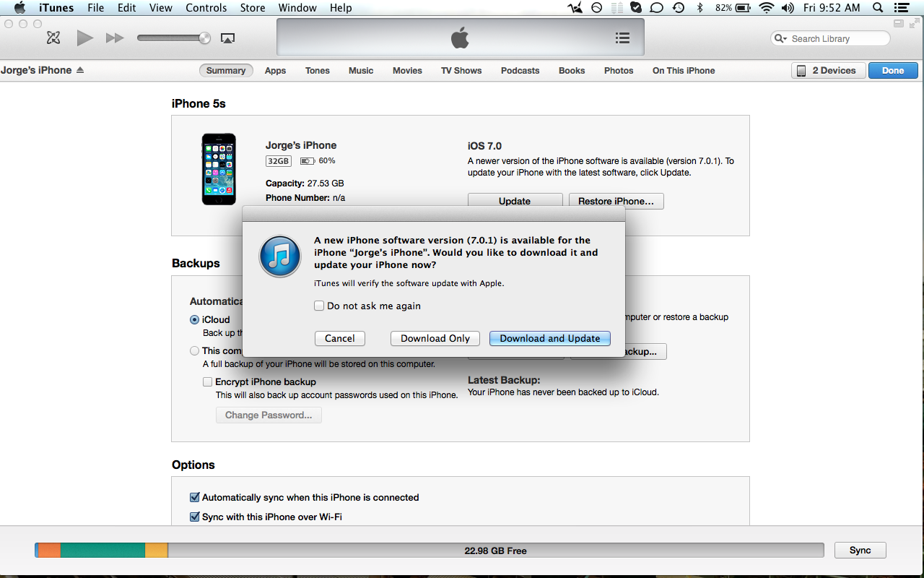Enable Encrypt iPhone backup checkbox
Image resolution: width=924 pixels, height=578 pixels.
(208, 381)
